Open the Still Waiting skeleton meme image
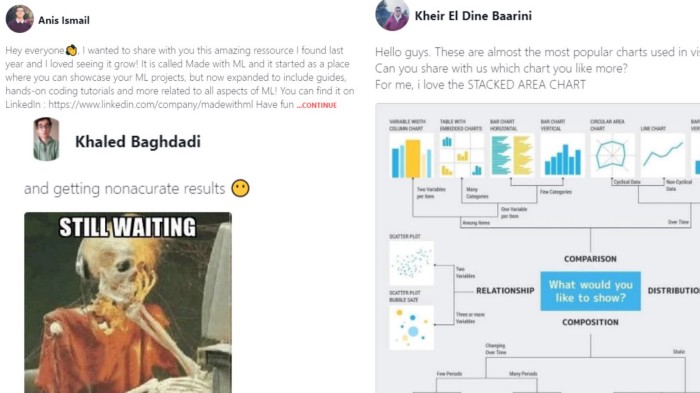This screenshot has height=393, width=700. tap(128, 302)
